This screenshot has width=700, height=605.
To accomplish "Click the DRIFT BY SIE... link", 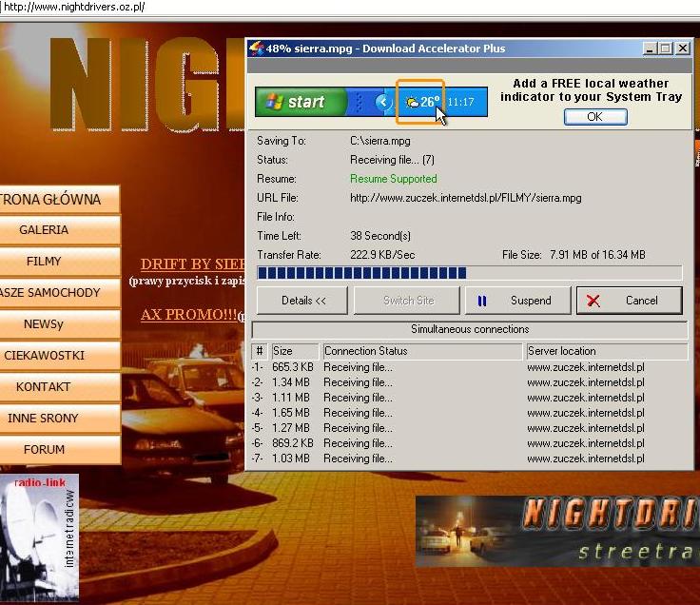I will pyautogui.click(x=193, y=264).
